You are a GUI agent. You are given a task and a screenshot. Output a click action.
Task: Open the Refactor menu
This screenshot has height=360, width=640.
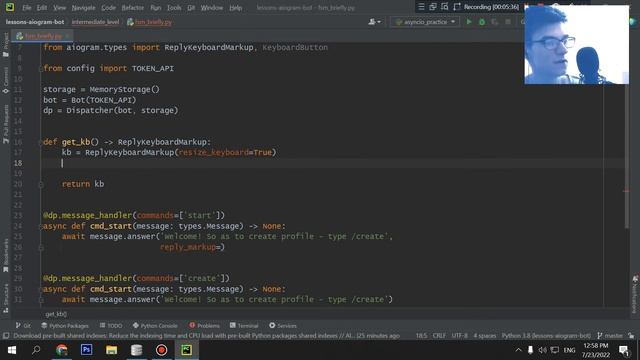[x=133, y=8]
